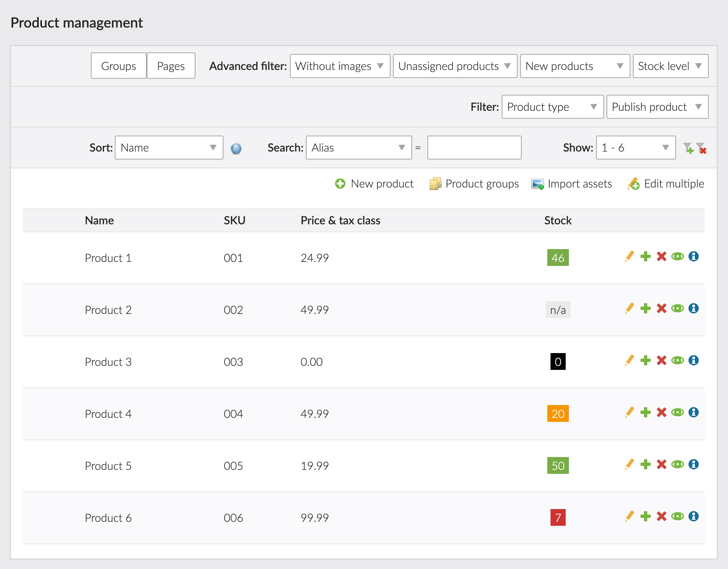Open the New product creator
Image resolution: width=728 pixels, height=569 pixels.
pos(374,184)
